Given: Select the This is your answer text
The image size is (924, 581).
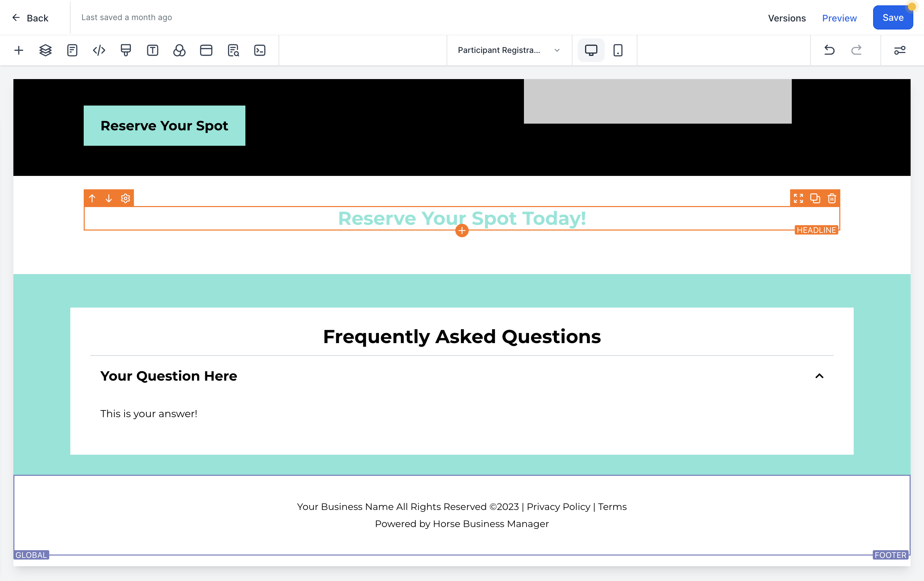Looking at the screenshot, I should 149,413.
